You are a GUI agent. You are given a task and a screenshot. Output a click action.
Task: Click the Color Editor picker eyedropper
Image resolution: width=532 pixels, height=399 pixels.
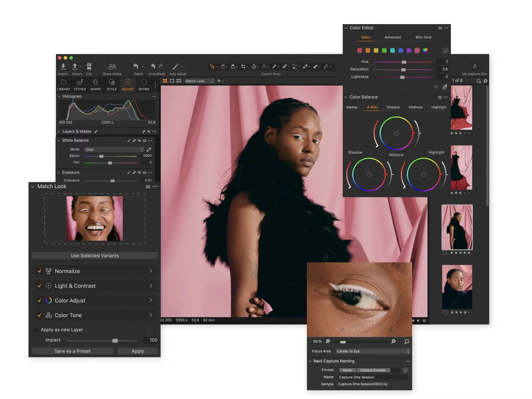click(x=445, y=87)
